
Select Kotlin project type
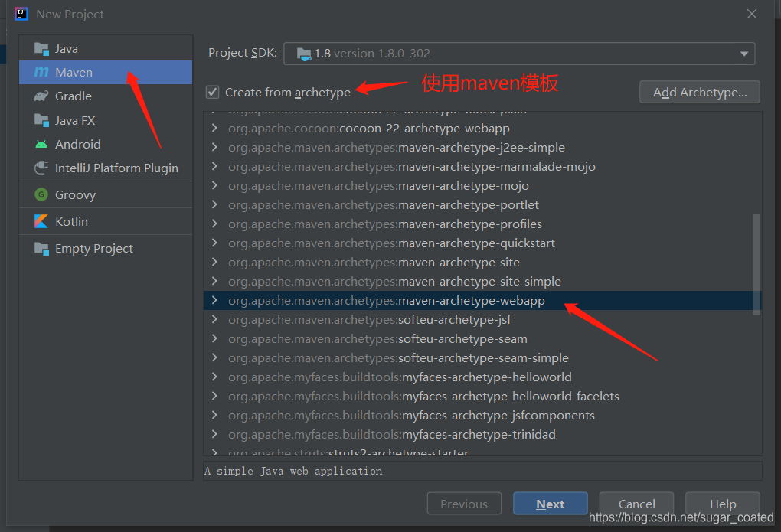click(106, 221)
